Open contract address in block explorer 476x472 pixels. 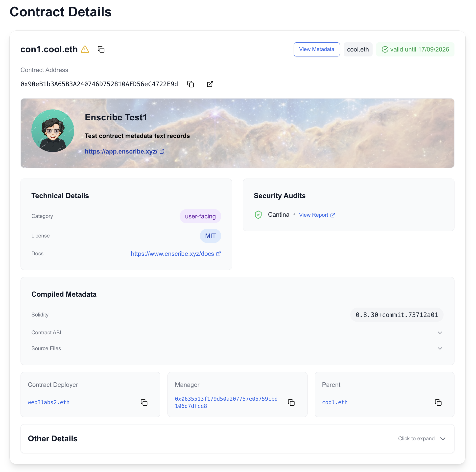pyautogui.click(x=210, y=84)
